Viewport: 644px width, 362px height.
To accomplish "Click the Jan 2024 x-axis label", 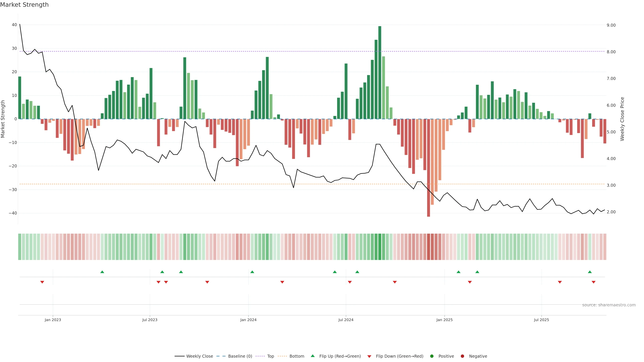I will tap(248, 320).
